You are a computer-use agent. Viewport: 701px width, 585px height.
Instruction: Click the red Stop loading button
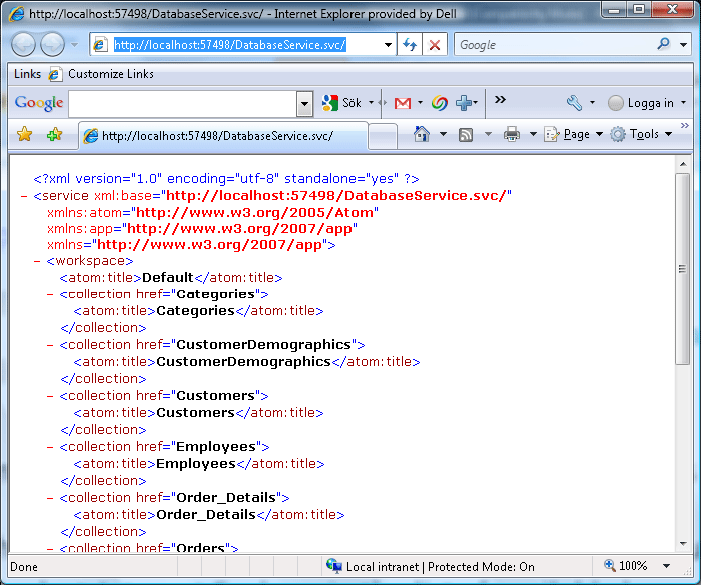(435, 45)
